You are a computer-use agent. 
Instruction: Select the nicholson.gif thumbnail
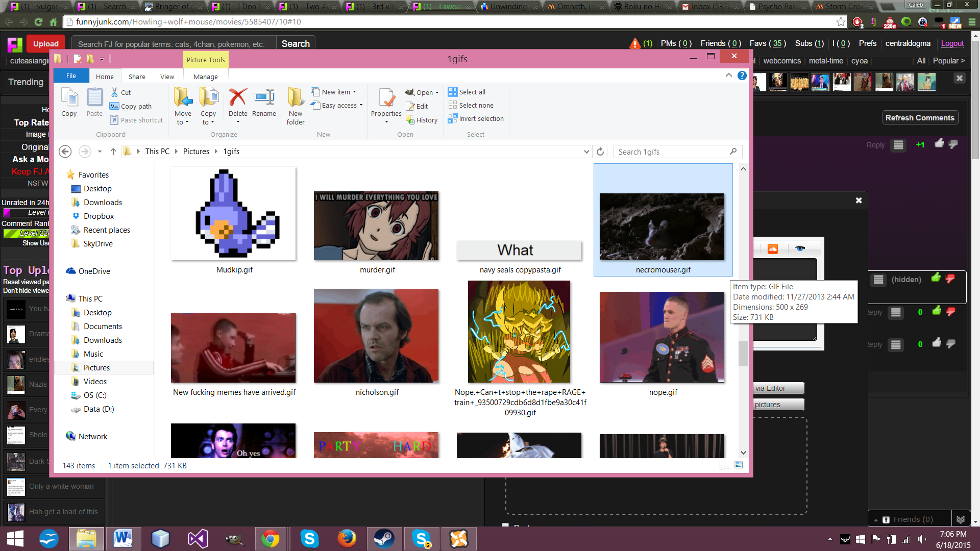click(x=376, y=336)
